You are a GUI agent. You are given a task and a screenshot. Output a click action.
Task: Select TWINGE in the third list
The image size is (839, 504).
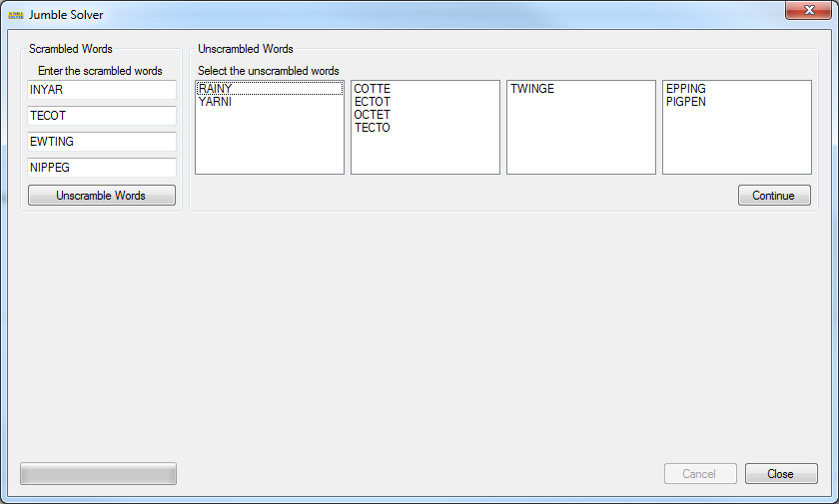pyautogui.click(x=532, y=89)
